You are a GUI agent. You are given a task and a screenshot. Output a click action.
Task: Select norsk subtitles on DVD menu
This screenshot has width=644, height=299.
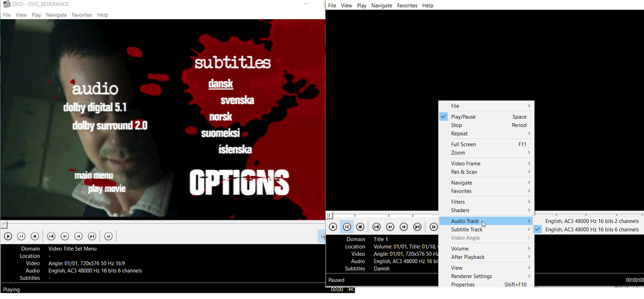[221, 117]
